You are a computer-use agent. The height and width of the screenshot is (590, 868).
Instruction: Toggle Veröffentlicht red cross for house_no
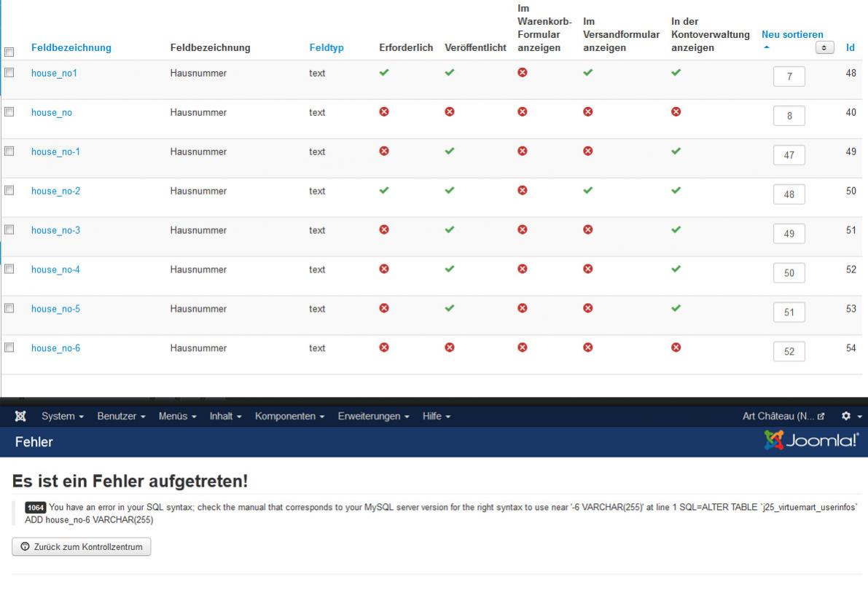point(450,112)
